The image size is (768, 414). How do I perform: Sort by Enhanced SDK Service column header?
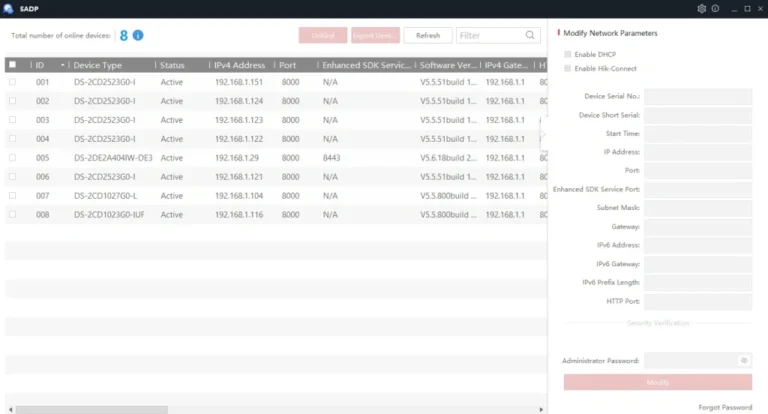pyautogui.click(x=366, y=65)
